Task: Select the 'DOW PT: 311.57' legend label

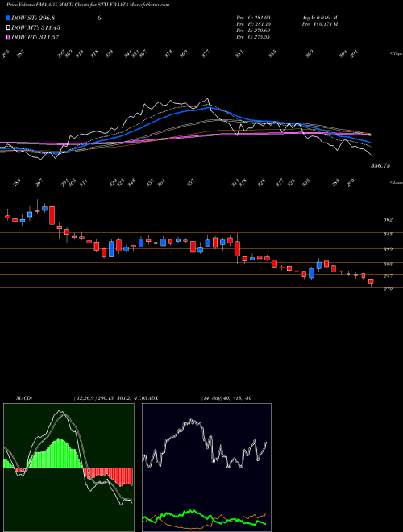Action: (x=35, y=37)
